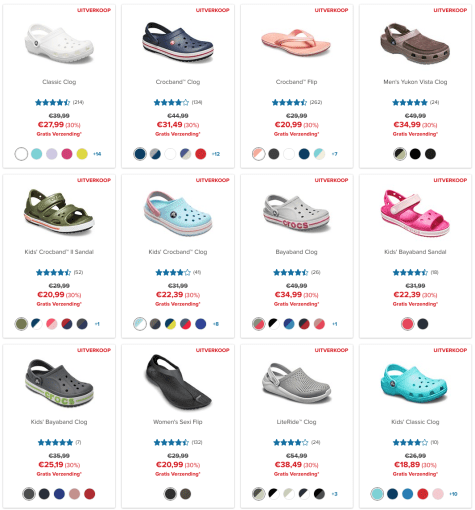Open the Men's Yukon Vista Clog title
The height and width of the screenshot is (510, 475).
point(415,82)
